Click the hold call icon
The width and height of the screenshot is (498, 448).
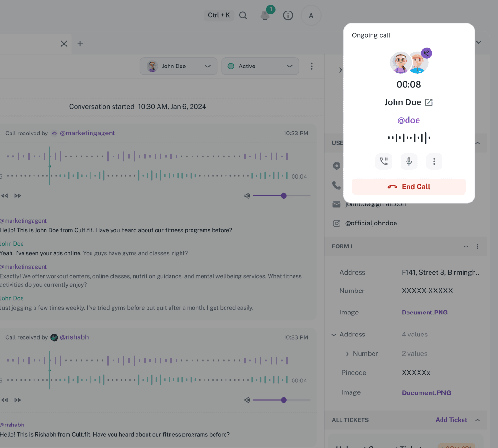(x=384, y=161)
